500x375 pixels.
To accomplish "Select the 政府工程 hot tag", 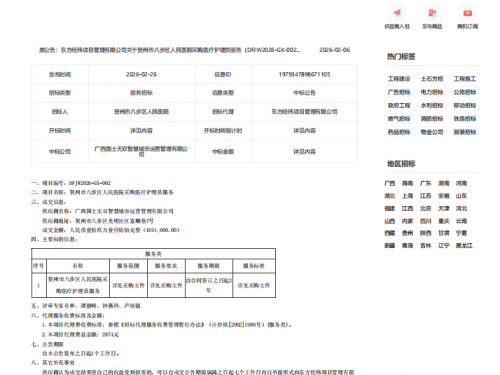I will pyautogui.click(x=399, y=105).
